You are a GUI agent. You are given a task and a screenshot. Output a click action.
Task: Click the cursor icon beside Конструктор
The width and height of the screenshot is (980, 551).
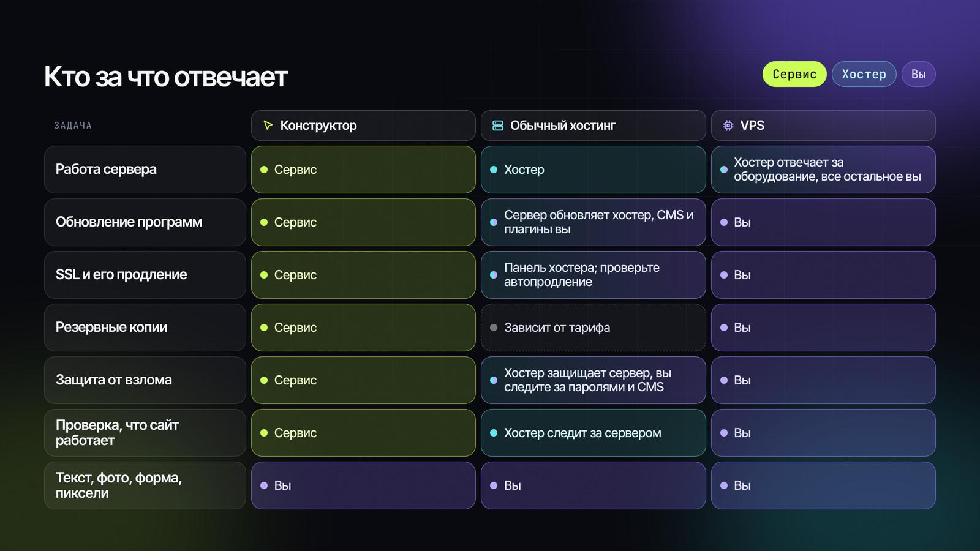[268, 126]
